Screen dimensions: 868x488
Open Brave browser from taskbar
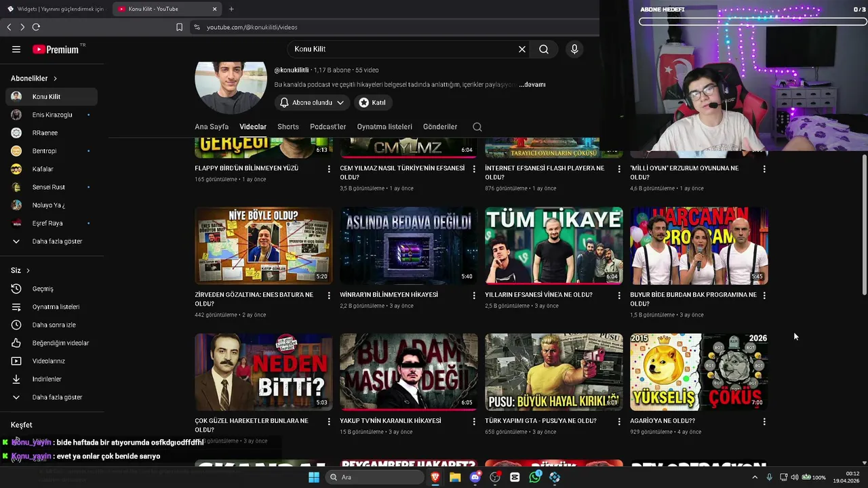click(x=435, y=477)
